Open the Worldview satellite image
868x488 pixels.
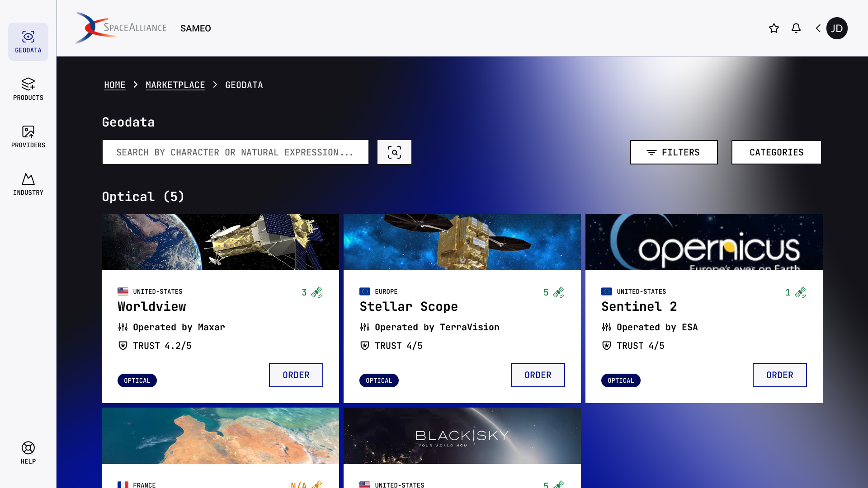coord(220,242)
